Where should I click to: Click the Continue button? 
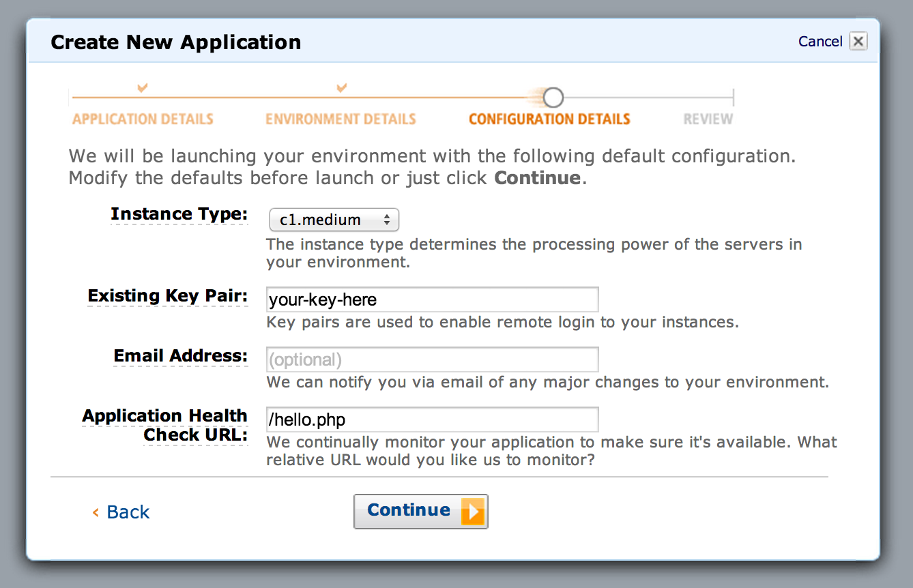(420, 511)
